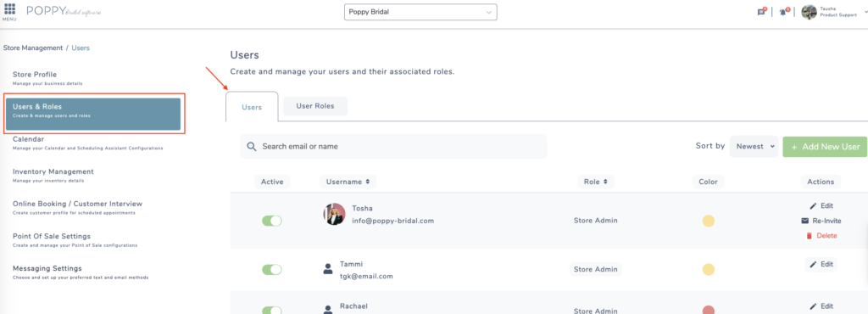Click Tammi's Store Admin role
Image resolution: width=868 pixels, height=314 pixels.
596,270
